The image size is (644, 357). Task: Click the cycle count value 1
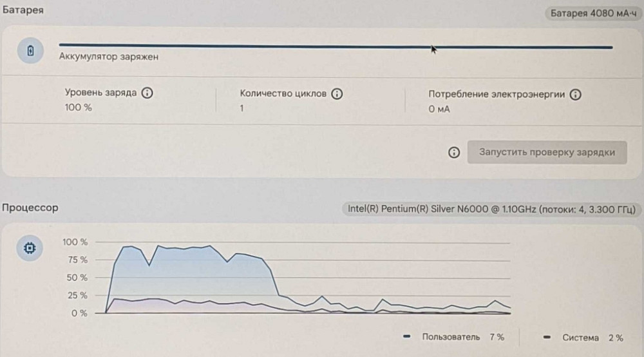click(x=242, y=108)
